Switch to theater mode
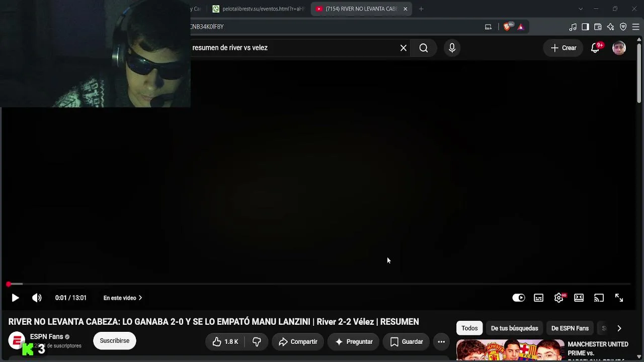 click(579, 298)
